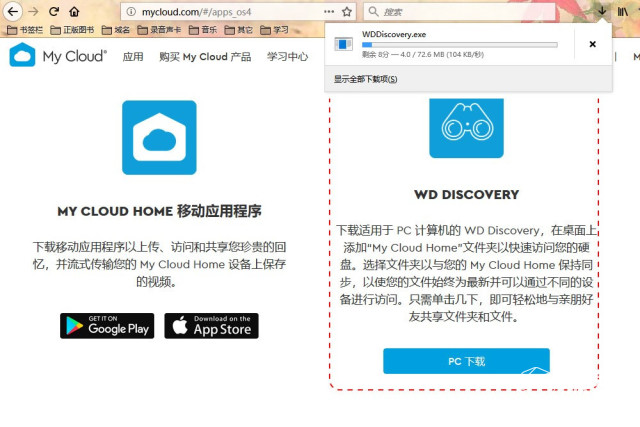Open the 学习 bookmark folder
Image resolution: width=640 pixels, height=427 pixels.
tap(274, 30)
